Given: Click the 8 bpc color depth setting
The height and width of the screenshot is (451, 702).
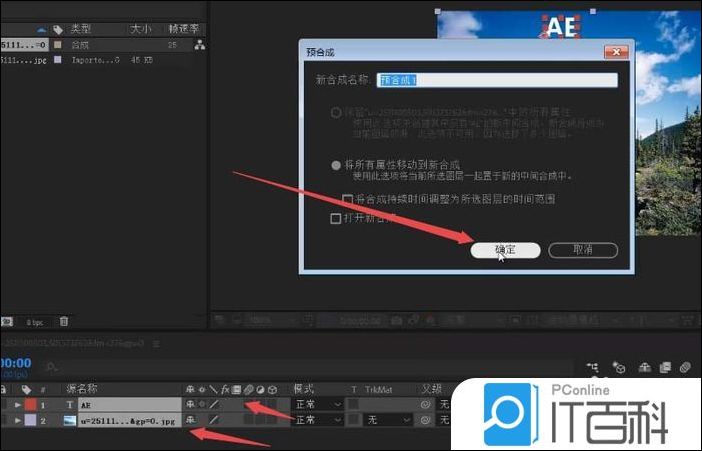Looking at the screenshot, I should click(35, 322).
